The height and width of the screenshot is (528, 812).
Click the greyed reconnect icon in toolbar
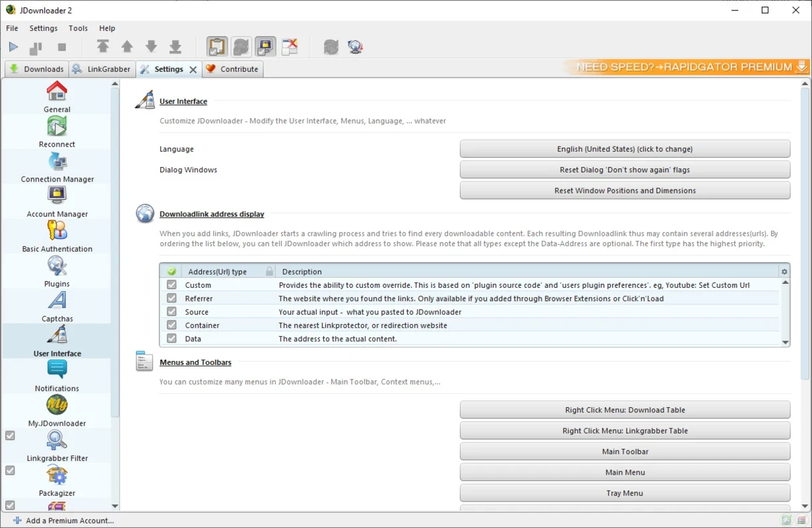[331, 47]
